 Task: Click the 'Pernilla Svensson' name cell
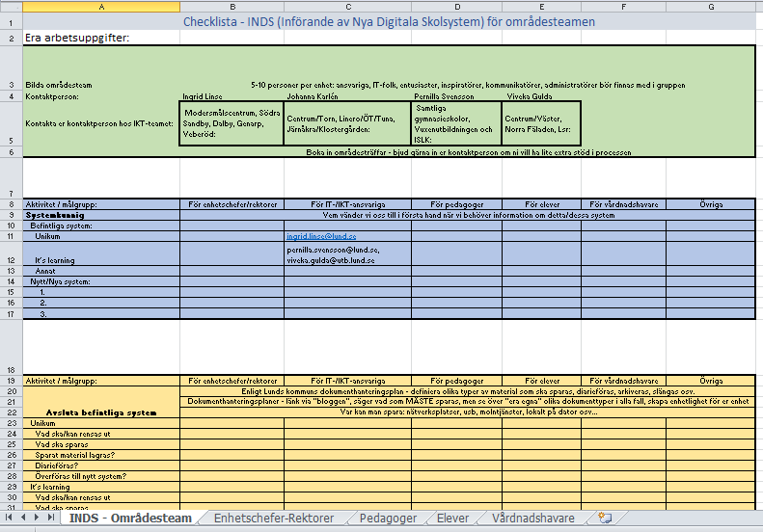point(457,96)
